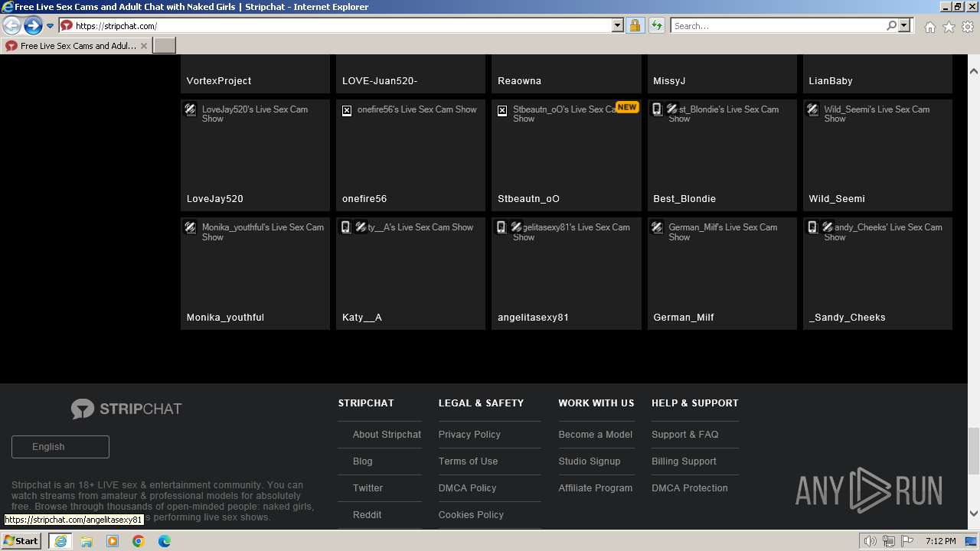
Task: Click the mobile icon on angelitasexy81 card
Action: pyautogui.click(x=501, y=227)
